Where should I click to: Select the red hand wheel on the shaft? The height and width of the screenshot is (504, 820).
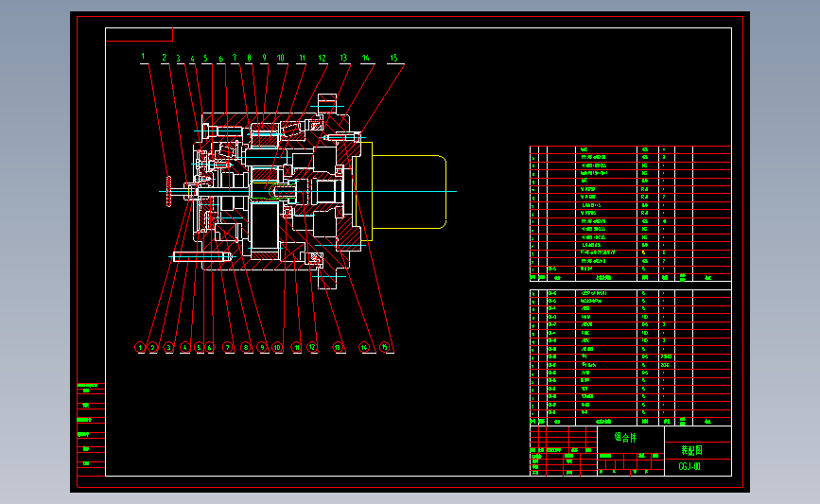click(x=169, y=191)
